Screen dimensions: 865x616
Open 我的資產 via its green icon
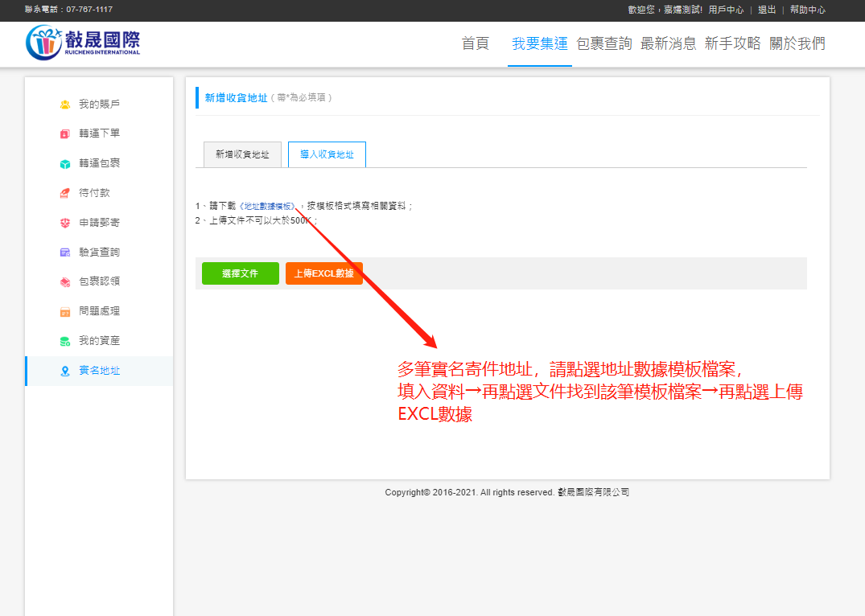[65, 341]
